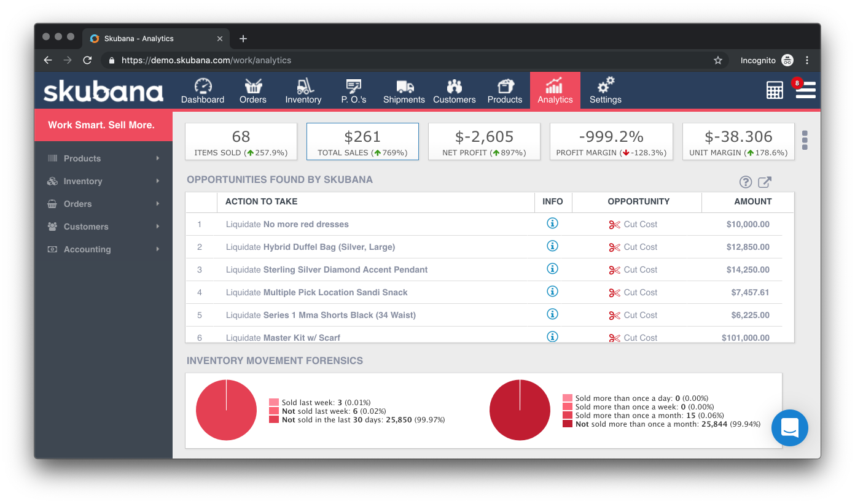855x504 pixels.
Task: Click the $101,000.00 amount
Action: 745,338
